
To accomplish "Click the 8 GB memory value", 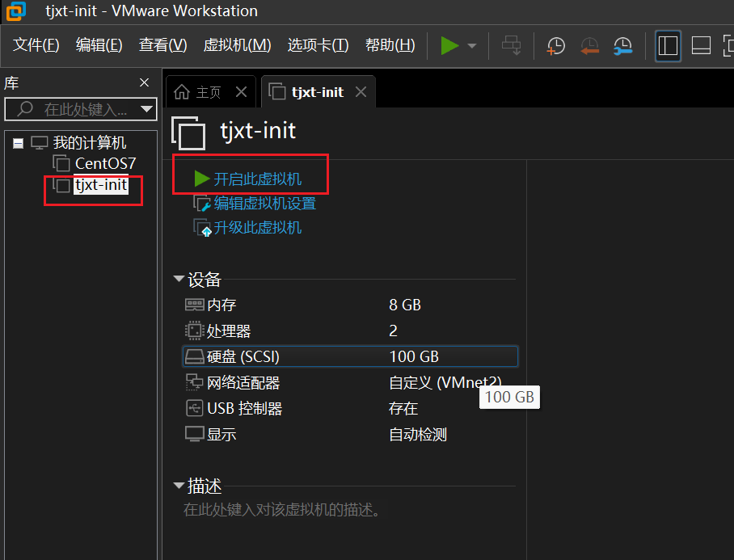I will click(x=405, y=305).
